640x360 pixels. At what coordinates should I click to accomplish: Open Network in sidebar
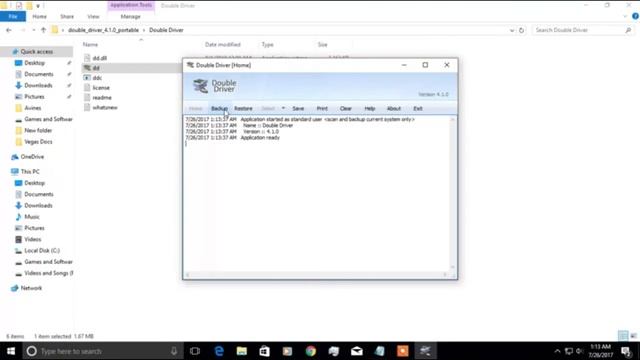31,288
